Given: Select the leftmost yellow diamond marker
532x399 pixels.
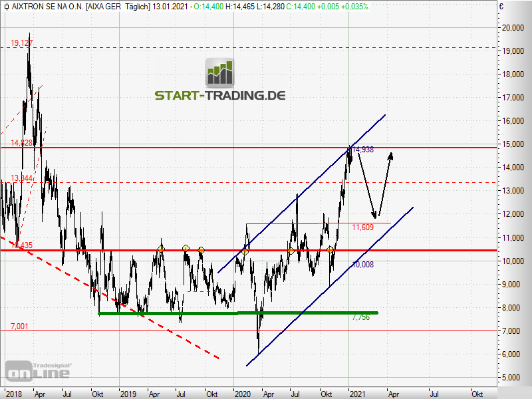Looking at the screenshot, I should point(161,249).
